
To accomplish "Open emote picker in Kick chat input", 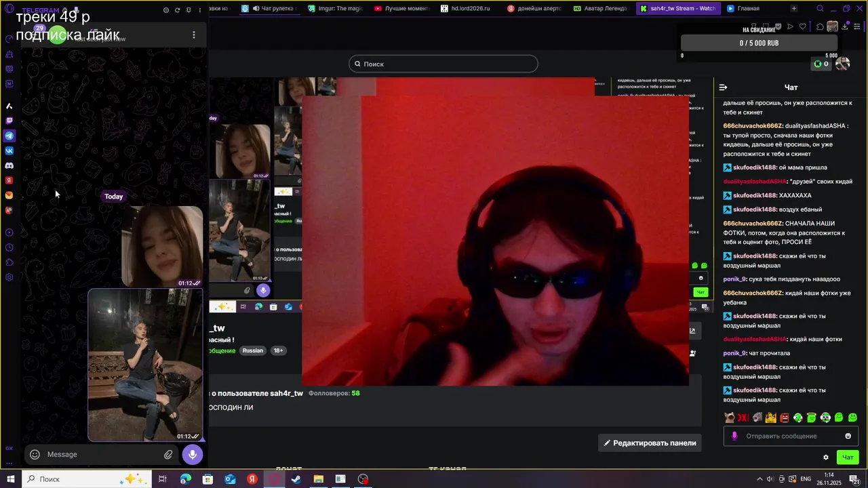I will 848,436.
